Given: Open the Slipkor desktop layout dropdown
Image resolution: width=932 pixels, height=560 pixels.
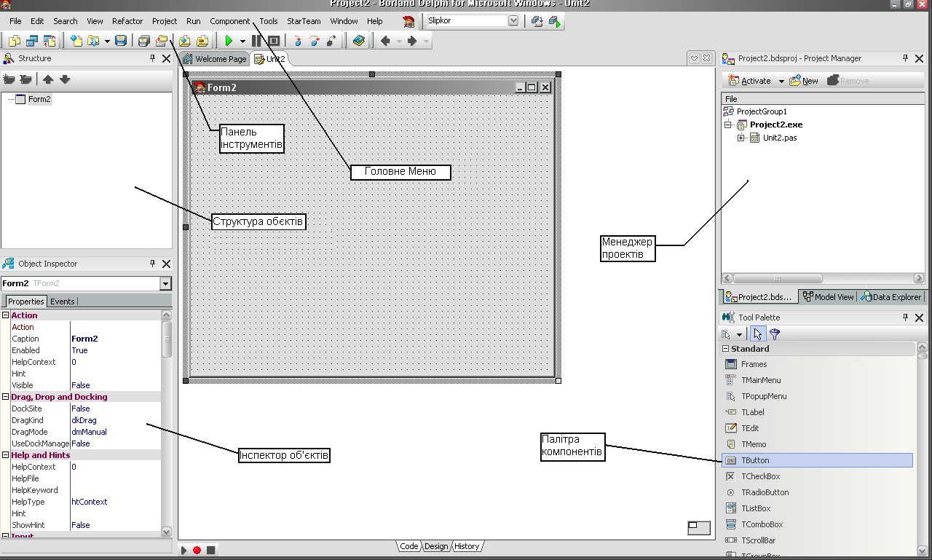Looking at the screenshot, I should [513, 20].
